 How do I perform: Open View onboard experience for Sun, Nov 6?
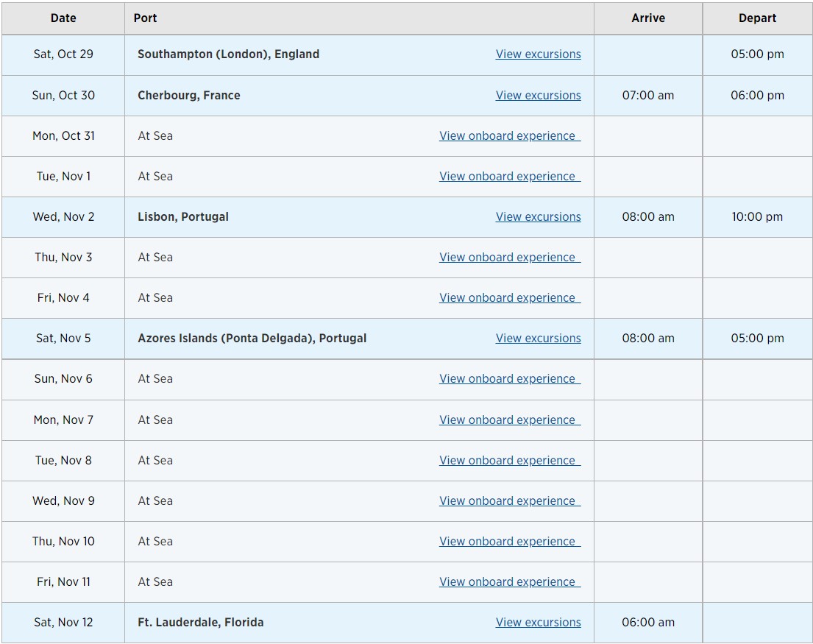pyautogui.click(x=510, y=379)
